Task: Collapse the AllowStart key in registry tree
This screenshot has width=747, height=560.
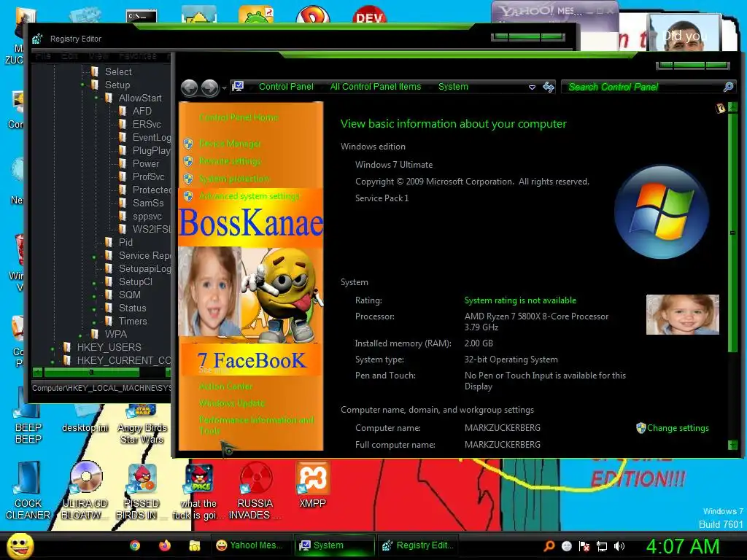Action: (96, 98)
